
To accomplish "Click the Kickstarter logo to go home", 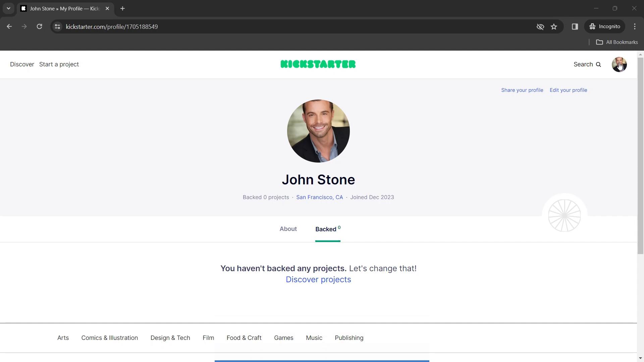I will click(x=318, y=64).
